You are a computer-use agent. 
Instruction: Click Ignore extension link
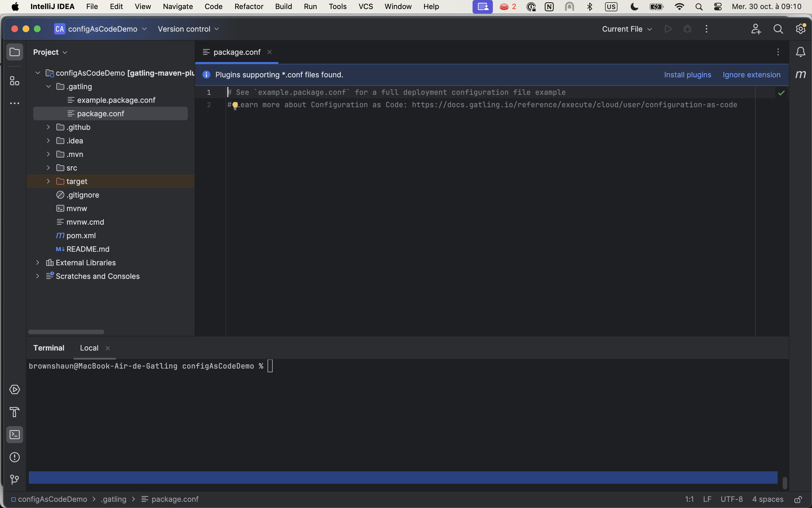tap(752, 75)
